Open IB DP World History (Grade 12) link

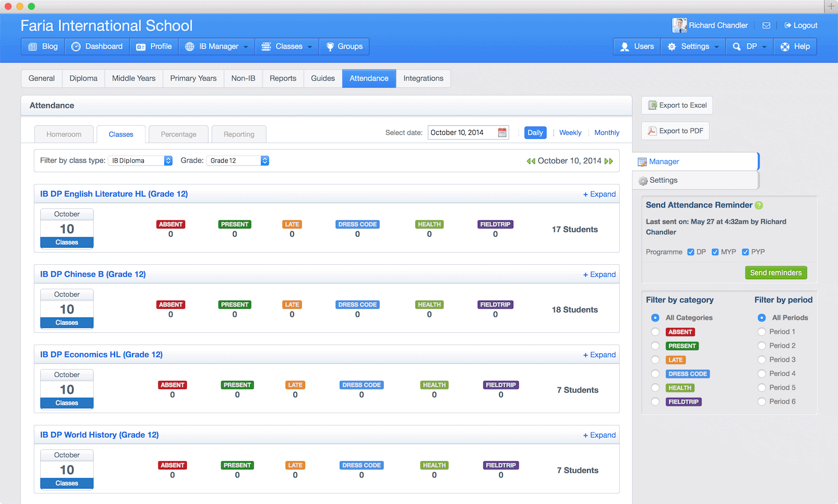click(100, 435)
